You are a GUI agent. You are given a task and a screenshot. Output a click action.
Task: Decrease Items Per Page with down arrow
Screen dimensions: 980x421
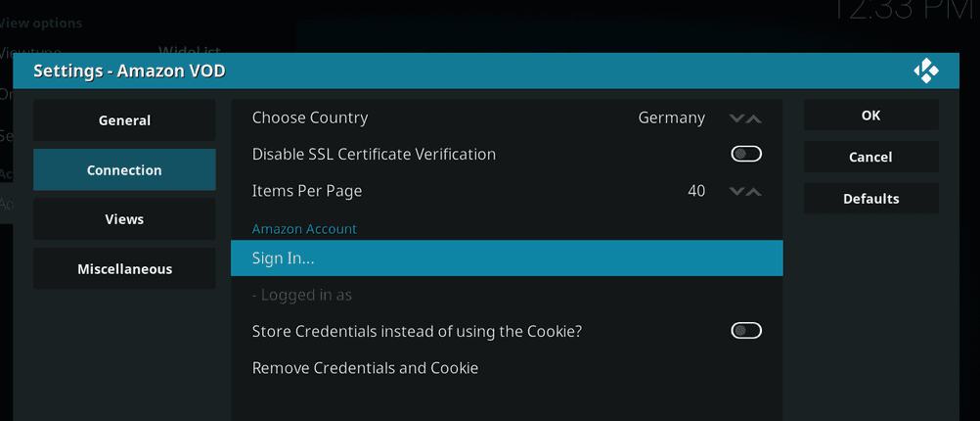(x=736, y=191)
